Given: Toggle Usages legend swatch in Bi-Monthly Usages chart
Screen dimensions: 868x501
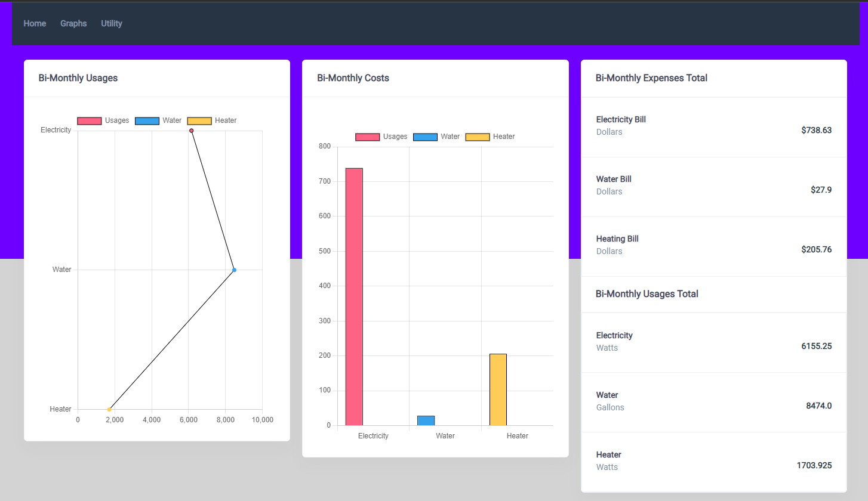Looking at the screenshot, I should click(90, 120).
